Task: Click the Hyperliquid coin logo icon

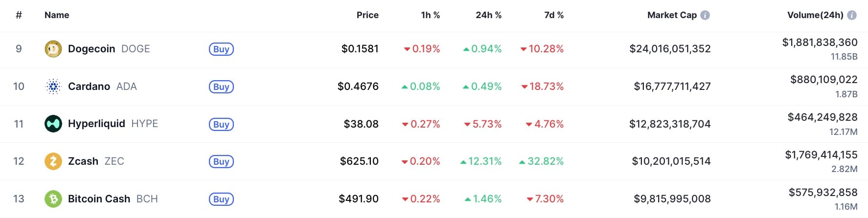Action: 53,124
